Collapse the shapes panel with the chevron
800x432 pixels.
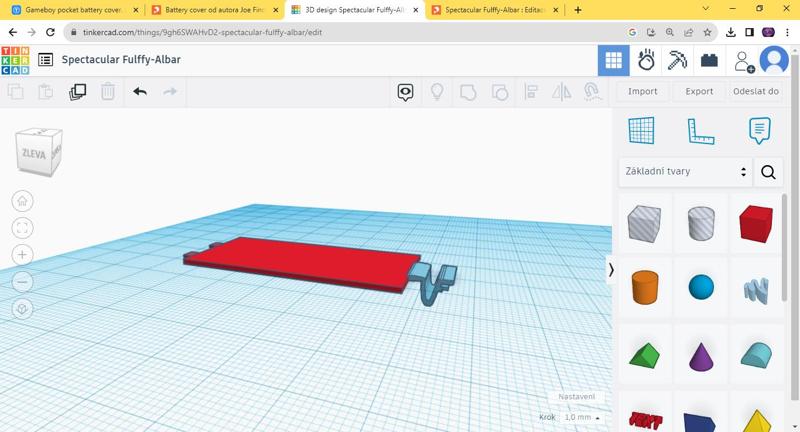pos(611,269)
